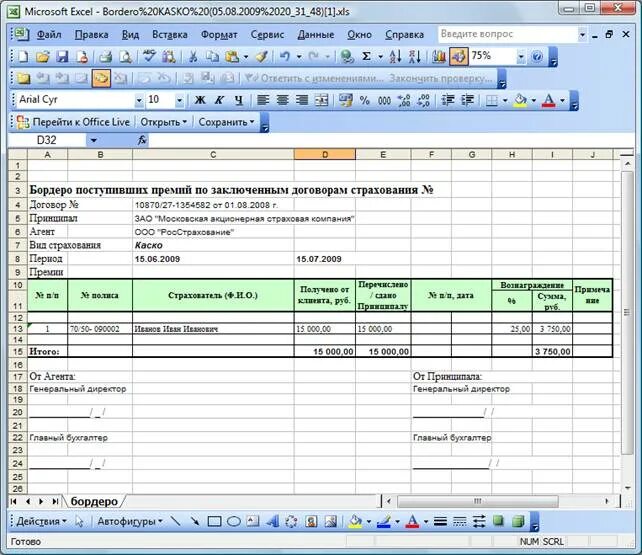Image resolution: width=642 pixels, height=555 pixels.
Task: Toggle left text alignment
Action: click(x=262, y=100)
